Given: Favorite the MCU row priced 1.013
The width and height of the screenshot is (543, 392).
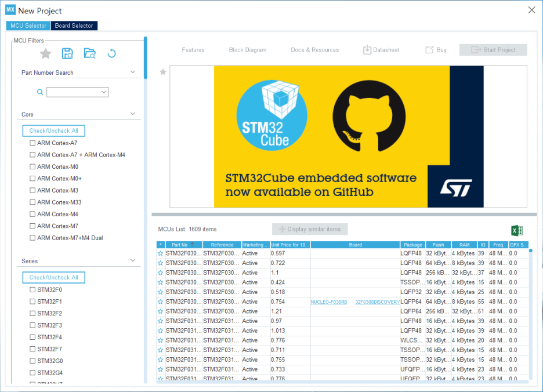Looking at the screenshot, I should [160, 331].
